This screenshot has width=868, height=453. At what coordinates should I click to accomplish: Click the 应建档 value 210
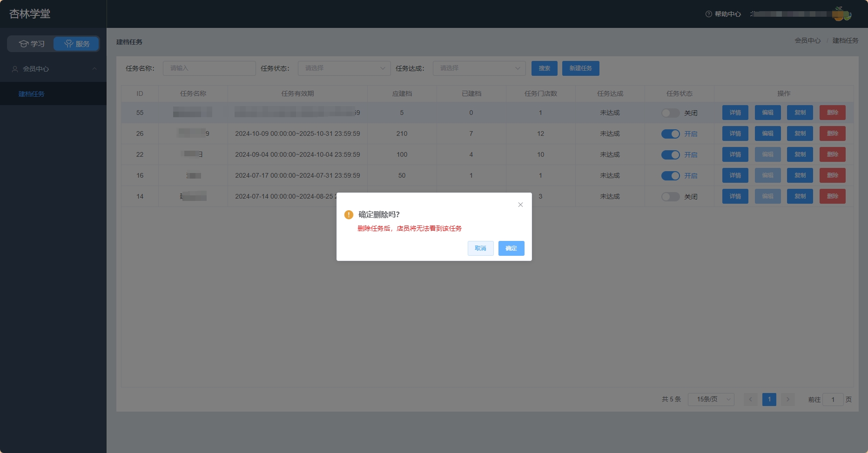pyautogui.click(x=402, y=133)
